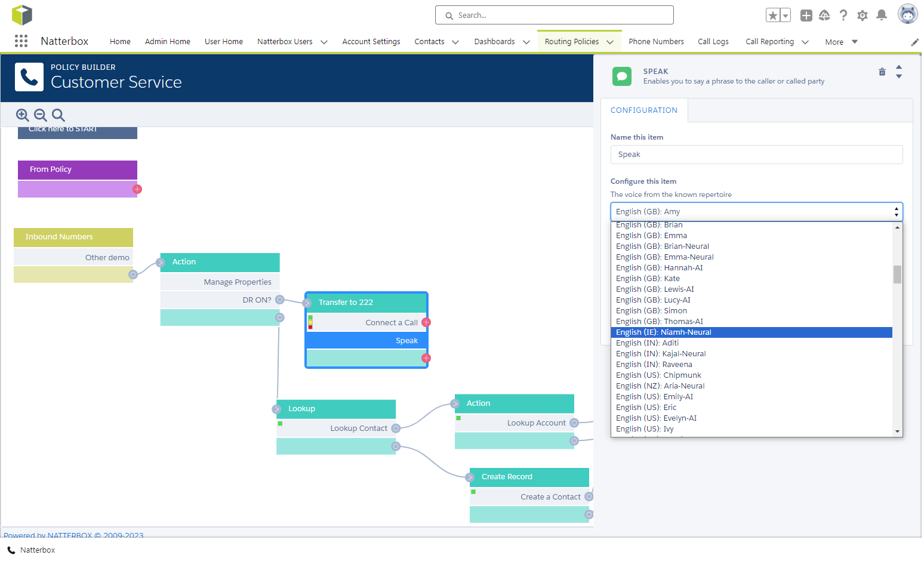
Task: Click the From Policy node
Action: [78, 169]
